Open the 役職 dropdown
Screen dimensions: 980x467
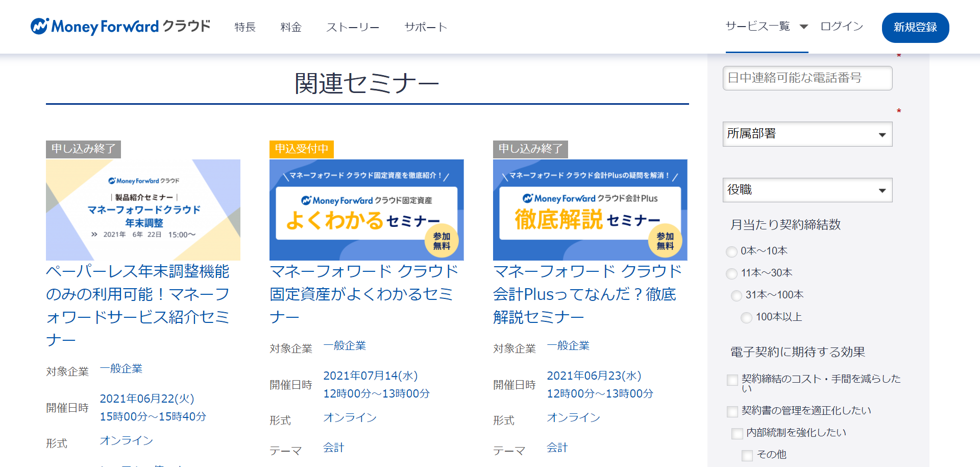coord(807,190)
